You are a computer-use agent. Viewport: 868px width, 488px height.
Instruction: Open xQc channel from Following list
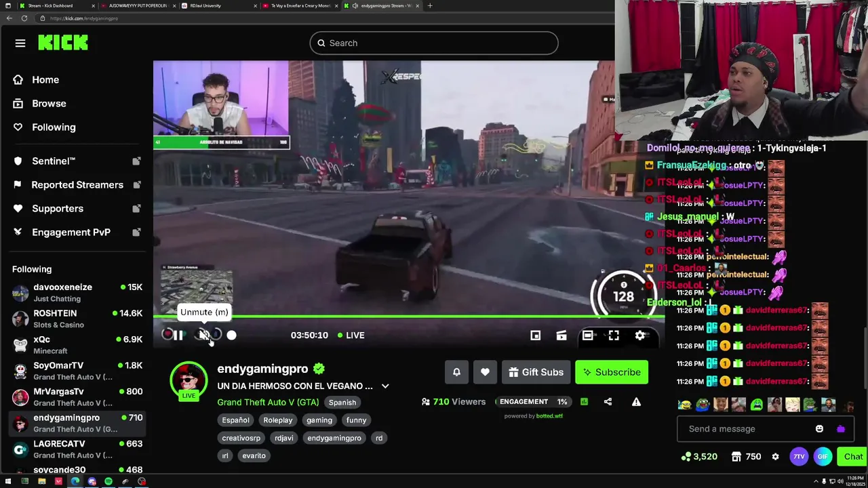coord(77,345)
